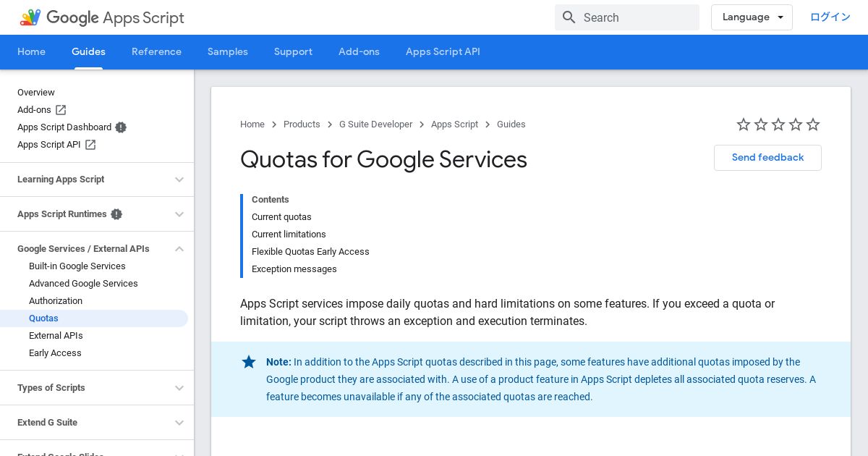Open Built-in Google Services page
Viewport: 868px width, 456px height.
[77, 266]
